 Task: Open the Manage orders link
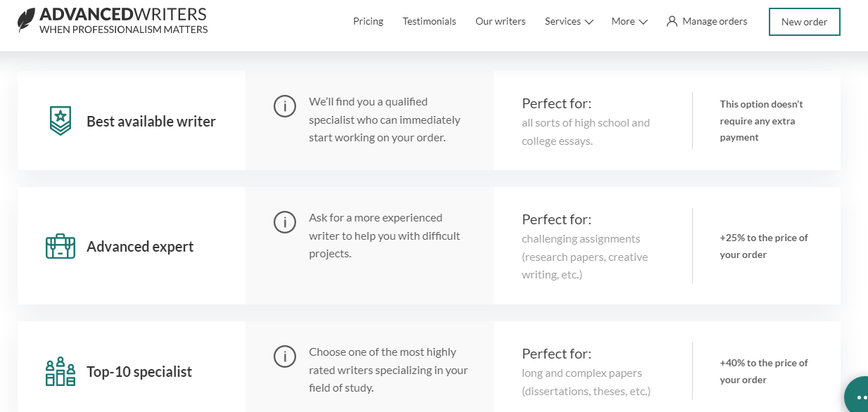(x=715, y=21)
